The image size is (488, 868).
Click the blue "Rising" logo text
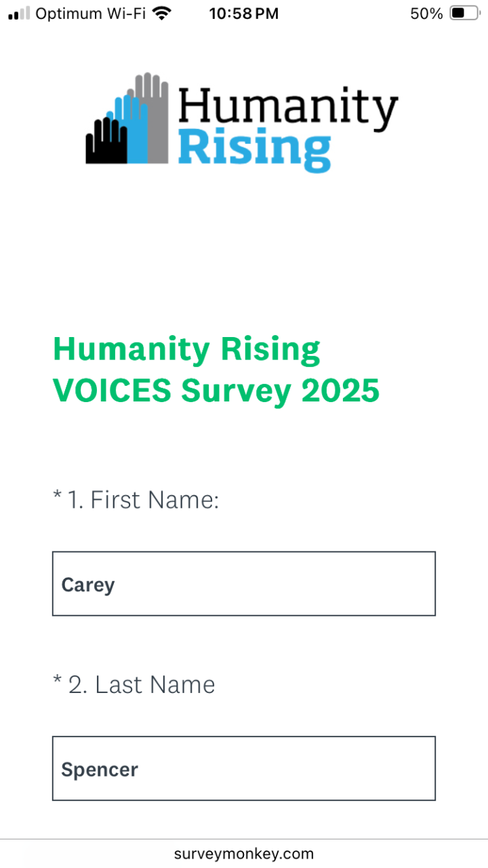click(x=254, y=149)
